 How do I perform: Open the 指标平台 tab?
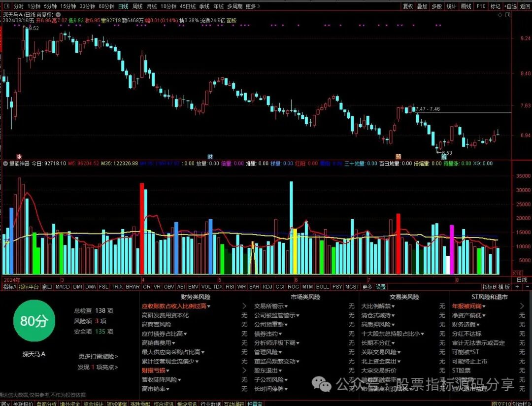pos(29,287)
